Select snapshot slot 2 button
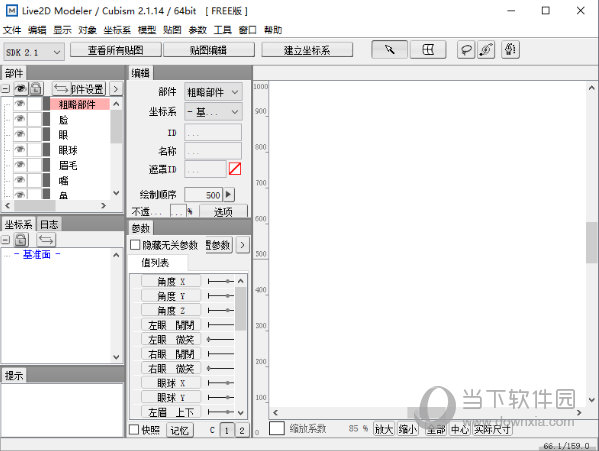Image resolution: width=599 pixels, height=451 pixels. (241, 430)
